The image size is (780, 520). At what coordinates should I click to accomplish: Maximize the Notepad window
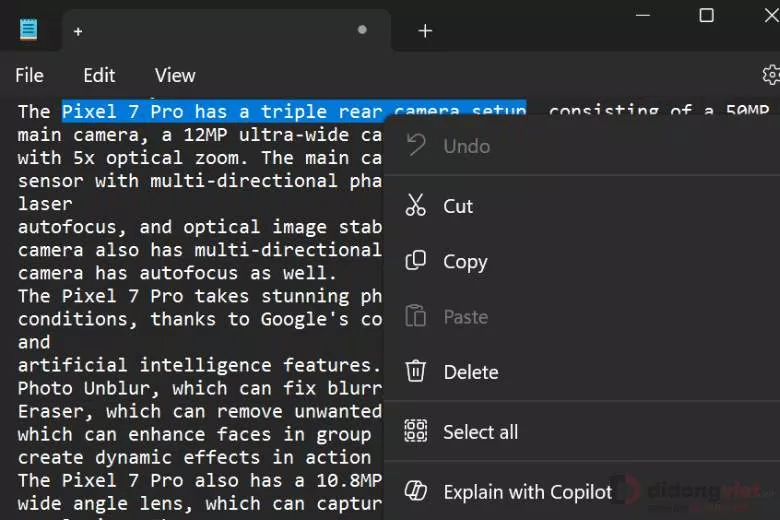tap(706, 15)
